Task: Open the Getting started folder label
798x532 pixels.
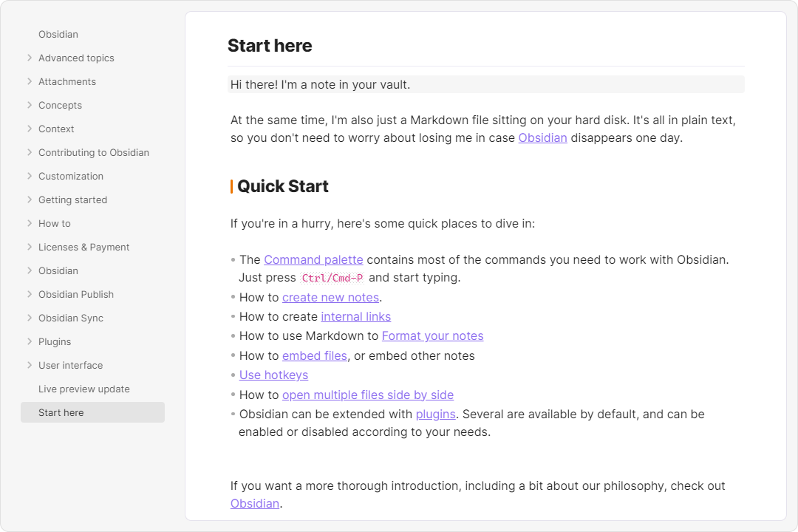Action: click(x=72, y=199)
